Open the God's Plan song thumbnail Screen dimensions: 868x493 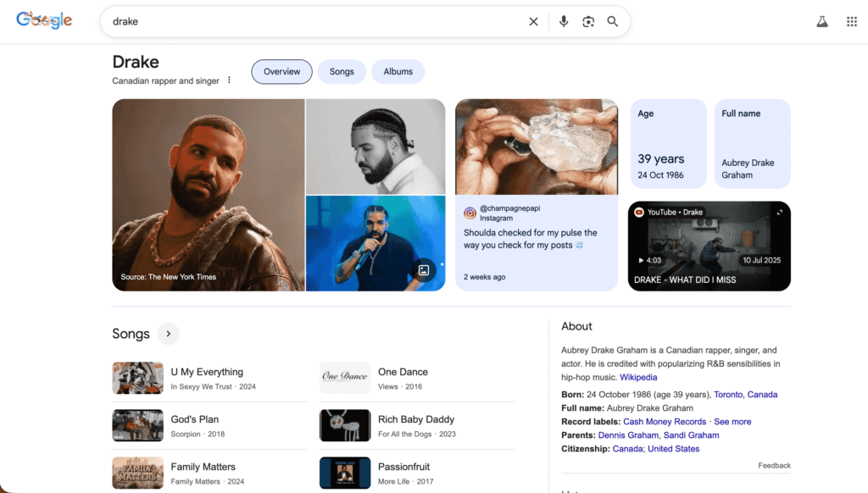pos(137,426)
